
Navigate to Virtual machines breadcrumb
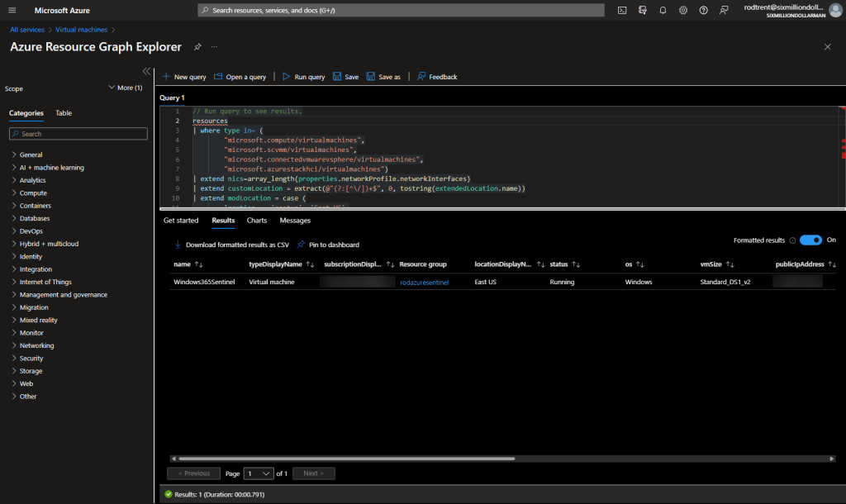point(81,29)
